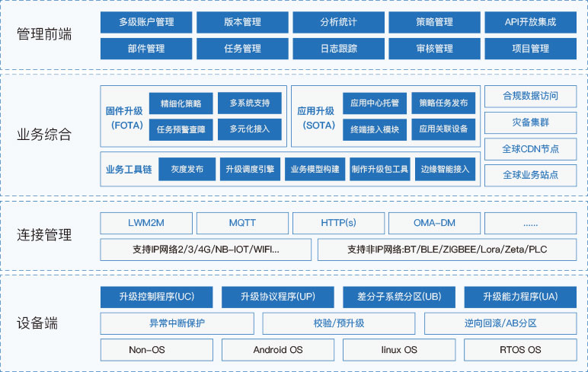Select the 全球CDN节点 box
The height and width of the screenshot is (372, 588).
point(530,148)
